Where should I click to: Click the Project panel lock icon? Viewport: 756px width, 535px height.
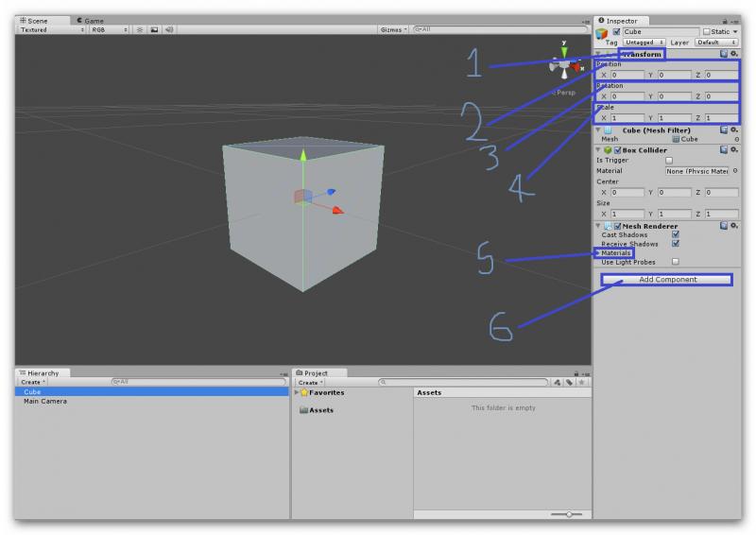coord(576,374)
